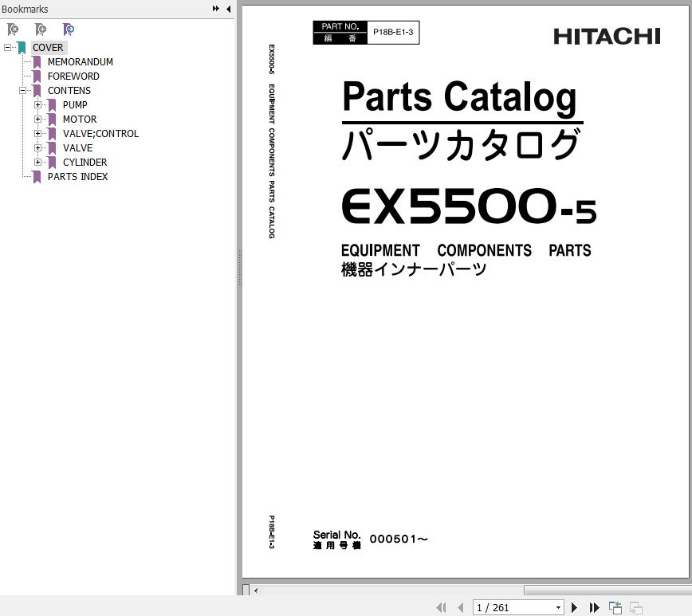Open the page number dropdown
The width and height of the screenshot is (692, 616).
coord(557,607)
